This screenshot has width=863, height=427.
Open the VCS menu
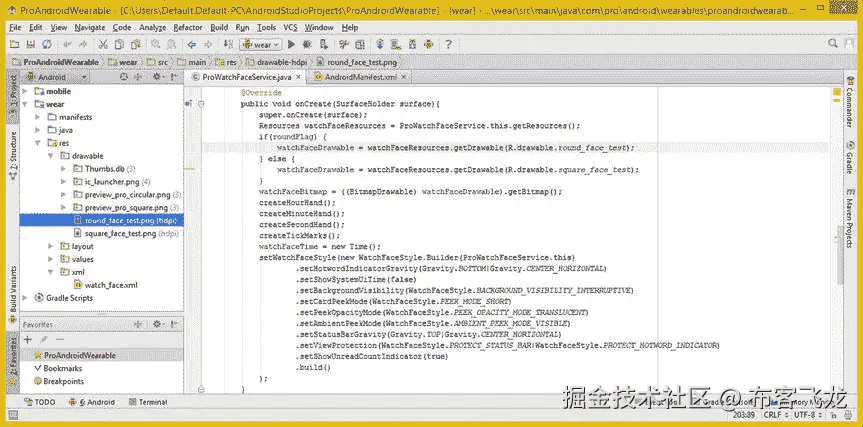pyautogui.click(x=290, y=28)
